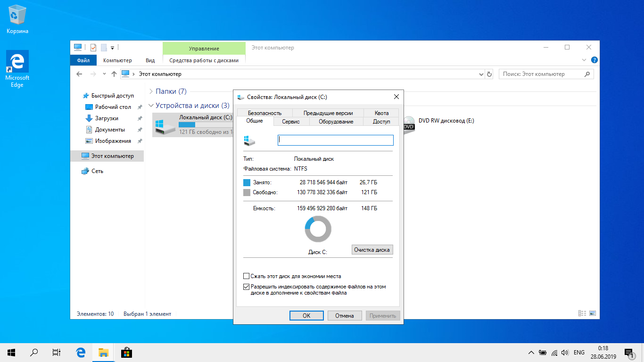Click the refresh button beside the address bar
Image resolution: width=644 pixels, height=362 pixels.
tap(489, 74)
